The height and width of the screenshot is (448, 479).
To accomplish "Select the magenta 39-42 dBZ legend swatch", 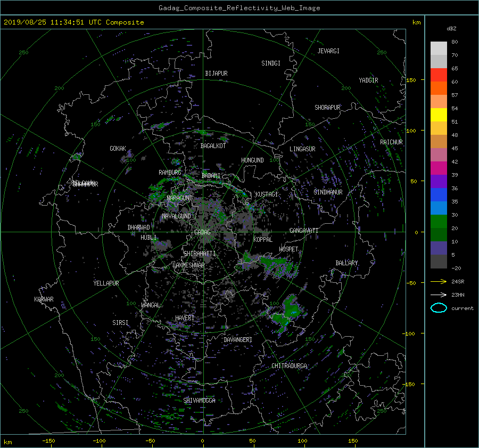I will [439, 168].
